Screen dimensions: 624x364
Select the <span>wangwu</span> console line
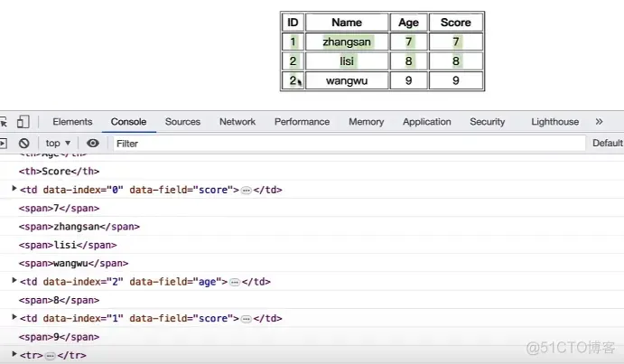73,263
